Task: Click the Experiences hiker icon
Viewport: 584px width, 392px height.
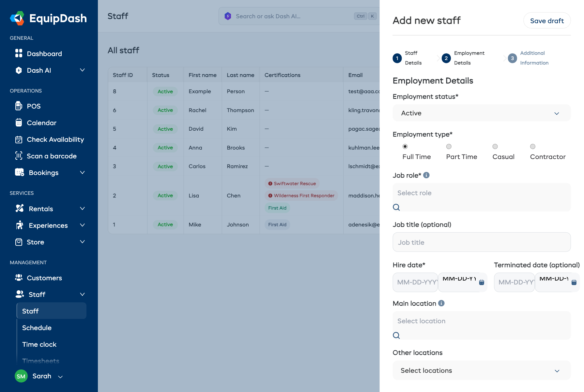Action: coord(20,225)
